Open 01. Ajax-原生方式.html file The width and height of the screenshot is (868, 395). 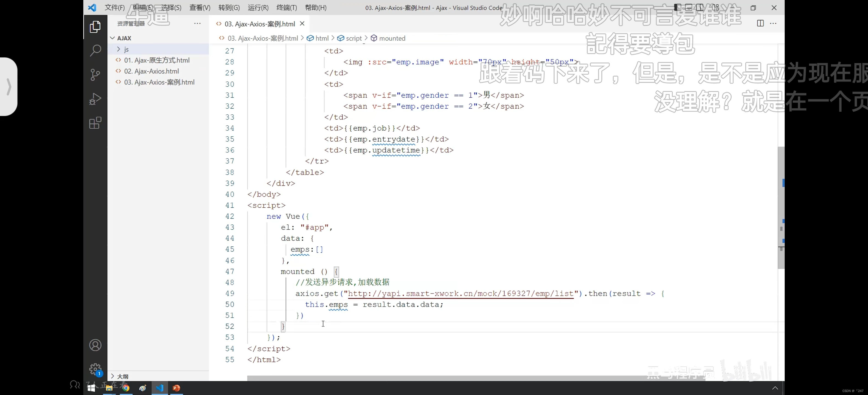(156, 60)
